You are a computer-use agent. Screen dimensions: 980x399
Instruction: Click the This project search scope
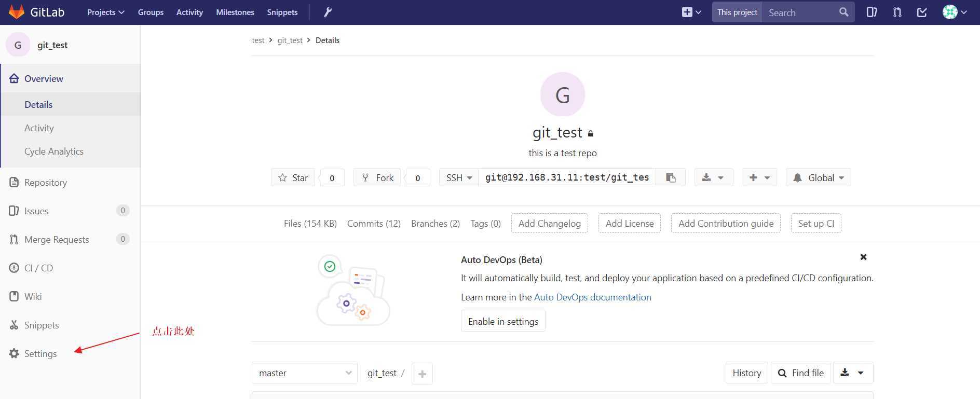[x=737, y=12]
